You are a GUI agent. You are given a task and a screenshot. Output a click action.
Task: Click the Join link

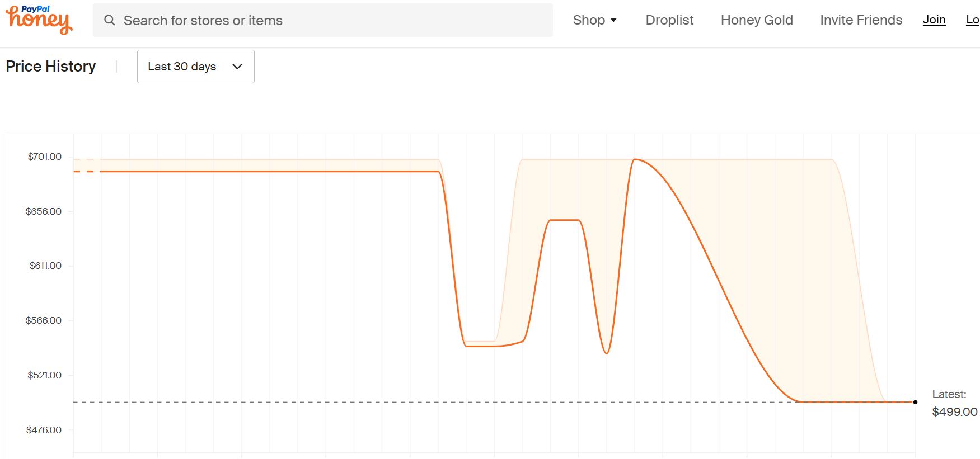(x=934, y=20)
